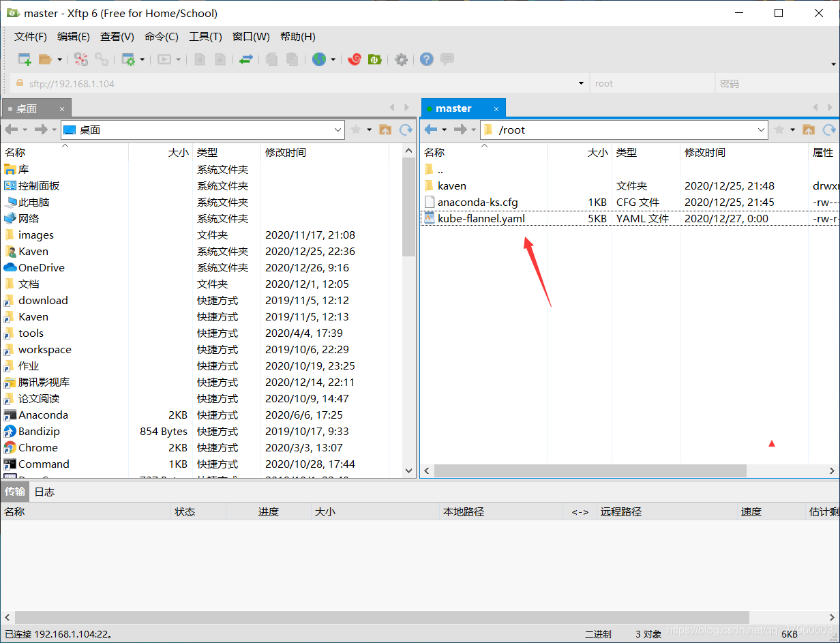Go forward in the local 桌面 pane
The width and height of the screenshot is (840, 643).
[x=41, y=130]
